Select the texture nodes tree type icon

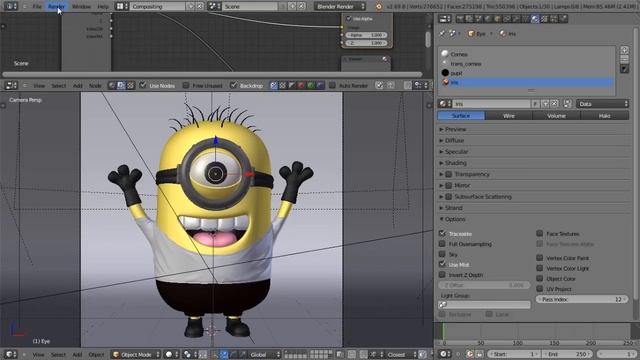pyautogui.click(x=131, y=85)
